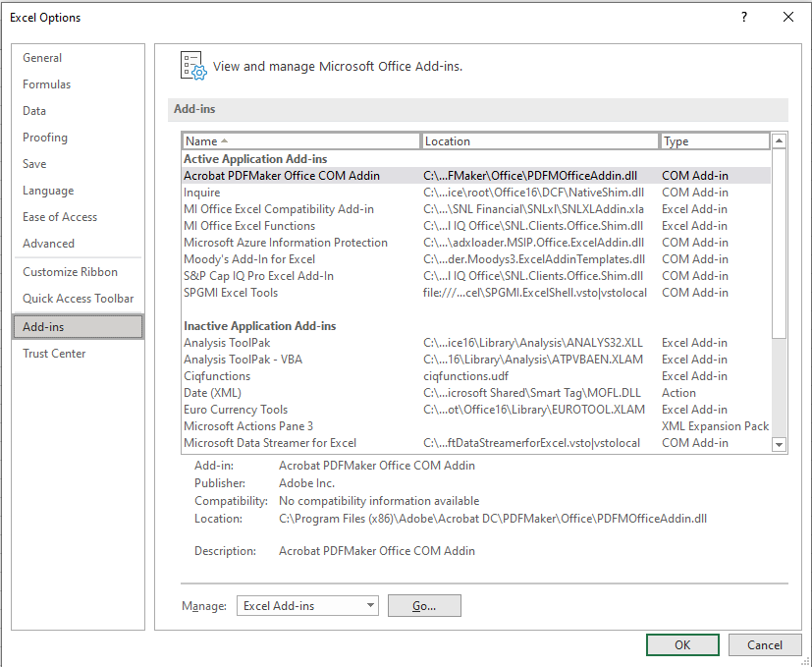Click the ANALYS32.XLL location cell
The height and width of the screenshot is (667, 812).
[533, 343]
